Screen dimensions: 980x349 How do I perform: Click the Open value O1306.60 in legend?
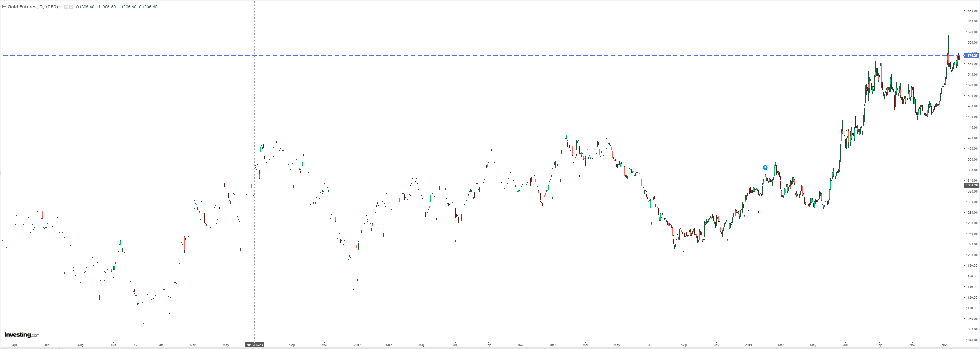85,7
